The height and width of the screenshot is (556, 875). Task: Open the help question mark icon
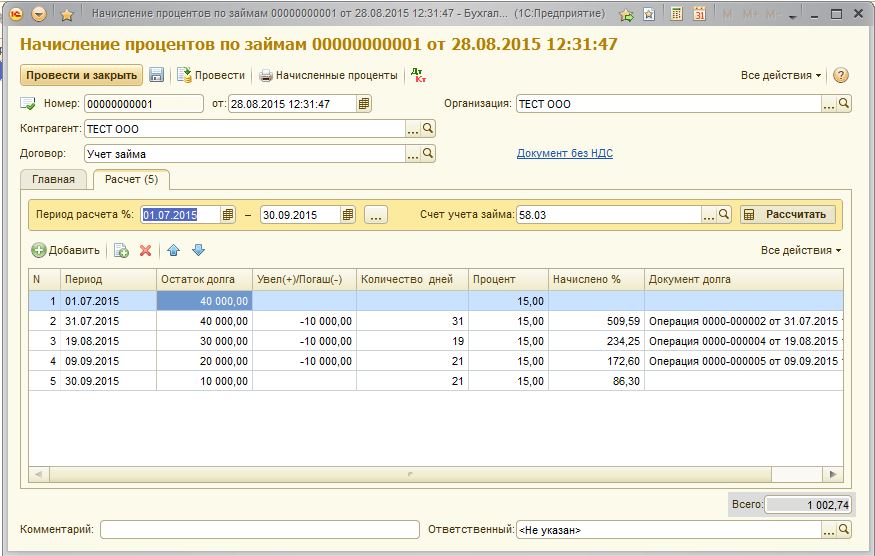(x=840, y=75)
